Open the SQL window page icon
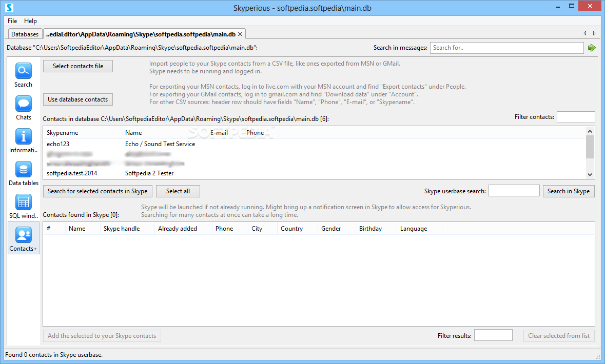Viewport: 605px width, 364px height. click(x=23, y=202)
